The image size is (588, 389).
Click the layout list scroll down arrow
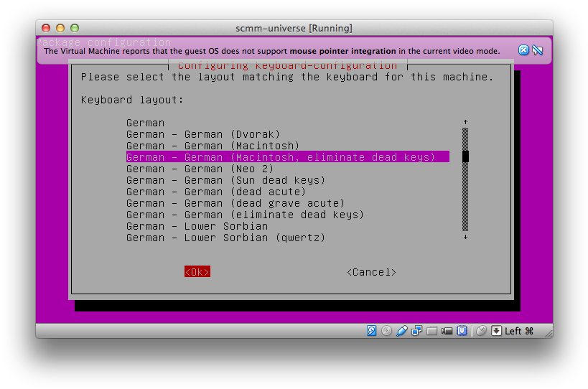coord(465,237)
